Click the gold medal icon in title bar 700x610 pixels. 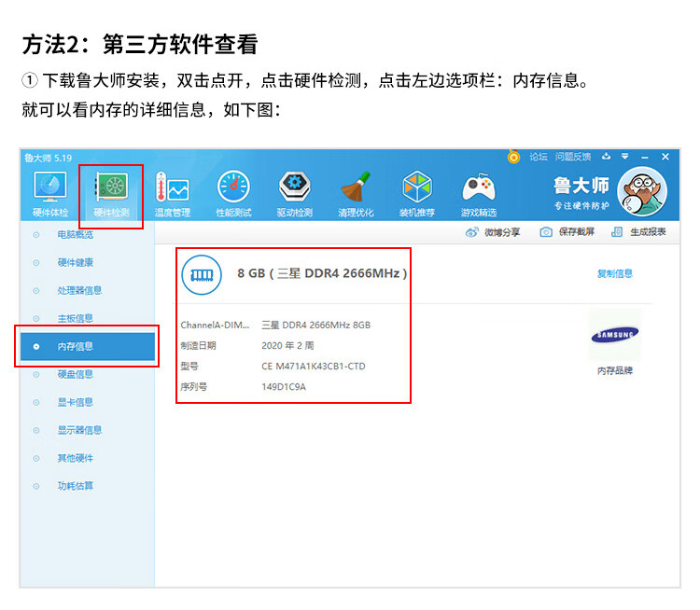[x=514, y=157]
